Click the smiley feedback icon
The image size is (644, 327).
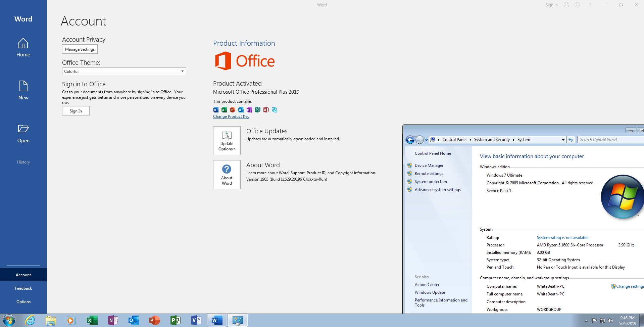[566, 5]
